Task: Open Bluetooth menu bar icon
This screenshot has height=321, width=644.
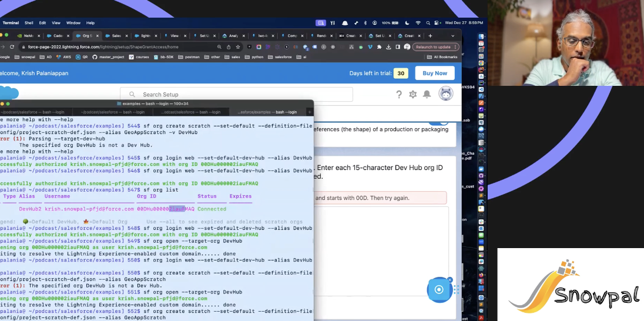Action: [x=365, y=23]
